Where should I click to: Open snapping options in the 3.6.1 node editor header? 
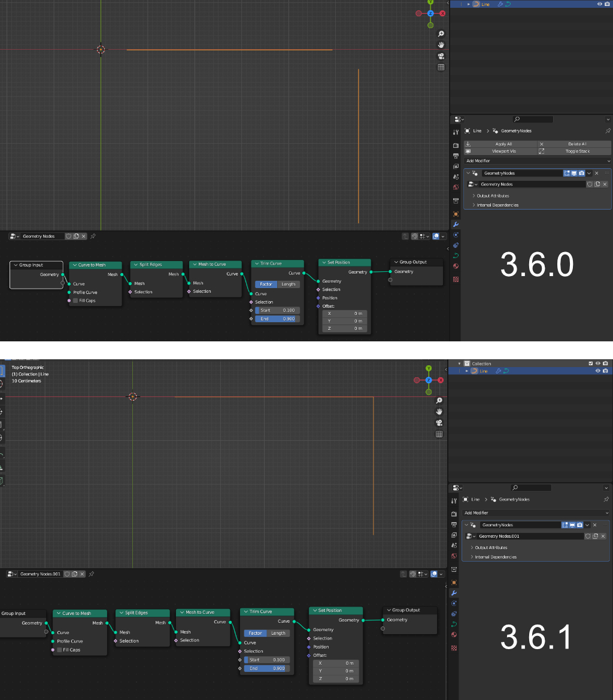click(423, 575)
